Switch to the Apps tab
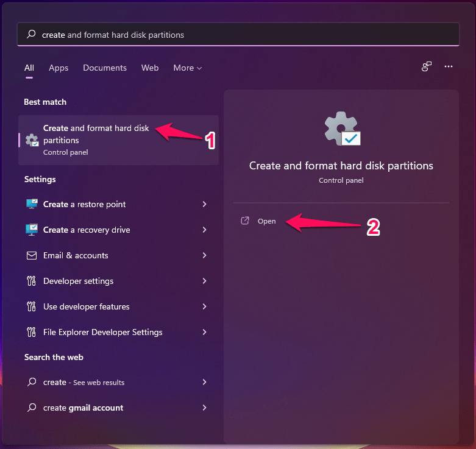The image size is (476, 449). pyautogui.click(x=59, y=68)
